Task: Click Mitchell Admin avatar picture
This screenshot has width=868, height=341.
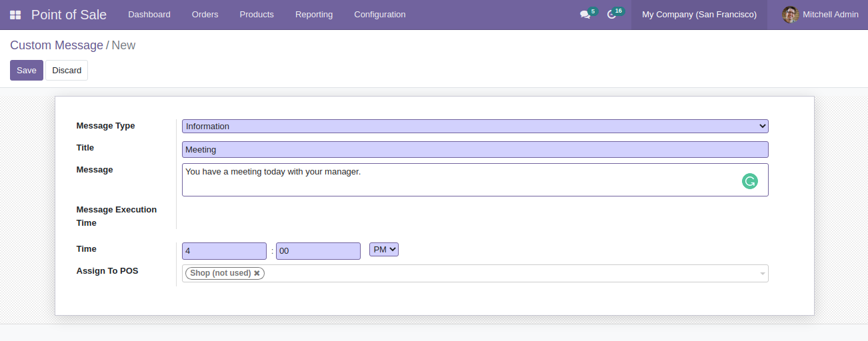Action: [x=790, y=15]
